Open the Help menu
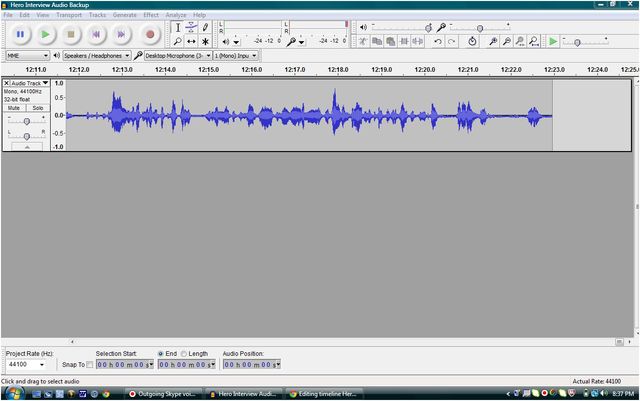Viewport: 640px width, 401px height. click(x=199, y=15)
